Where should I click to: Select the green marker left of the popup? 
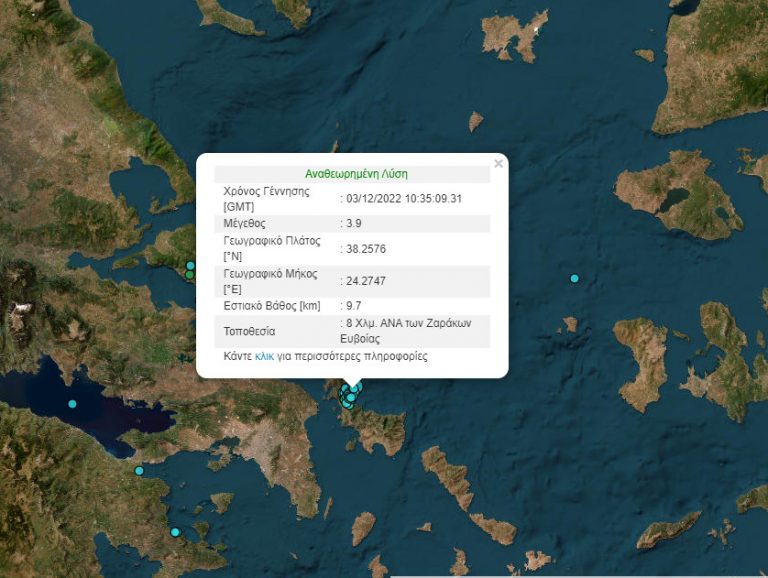click(190, 274)
